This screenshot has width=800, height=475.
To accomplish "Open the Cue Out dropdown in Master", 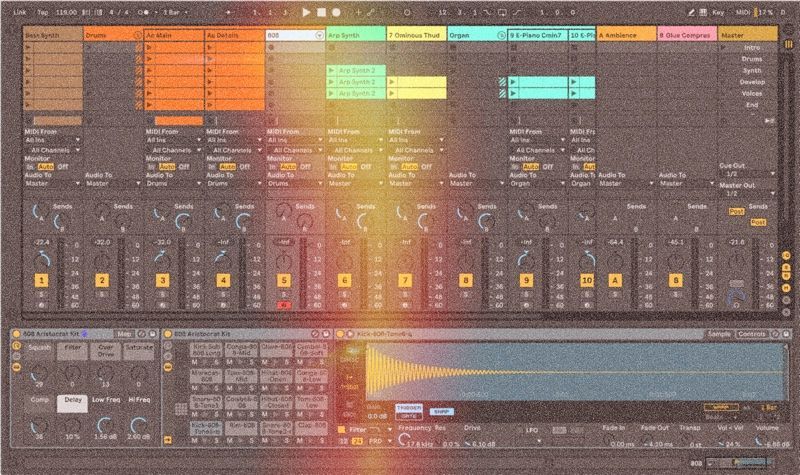I will click(x=747, y=174).
